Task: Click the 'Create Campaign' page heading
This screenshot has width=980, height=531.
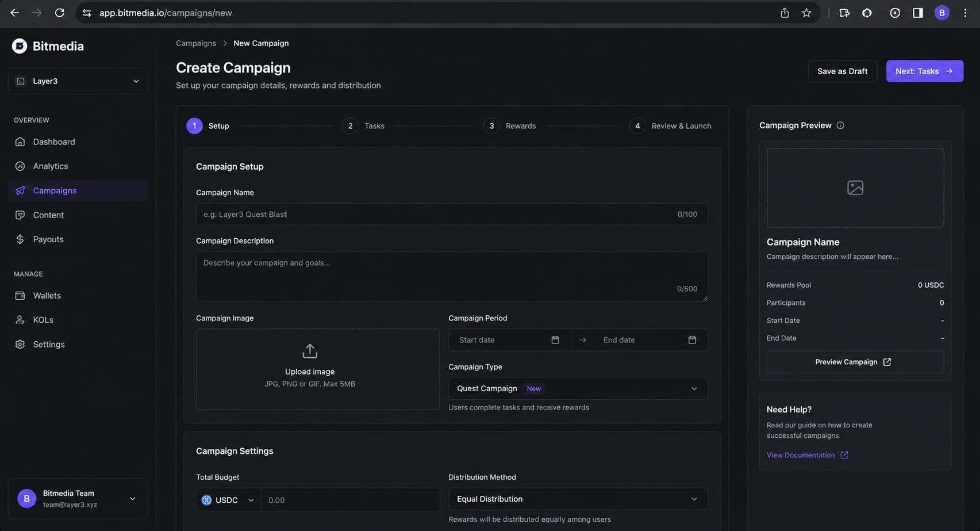Action: (233, 67)
